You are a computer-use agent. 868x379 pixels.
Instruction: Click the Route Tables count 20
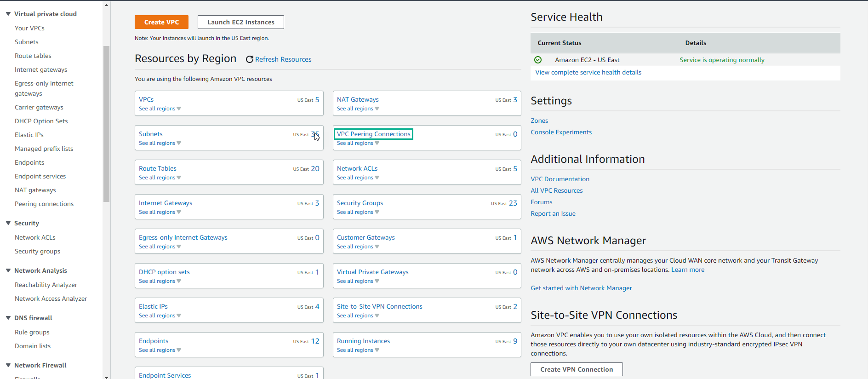[315, 168]
